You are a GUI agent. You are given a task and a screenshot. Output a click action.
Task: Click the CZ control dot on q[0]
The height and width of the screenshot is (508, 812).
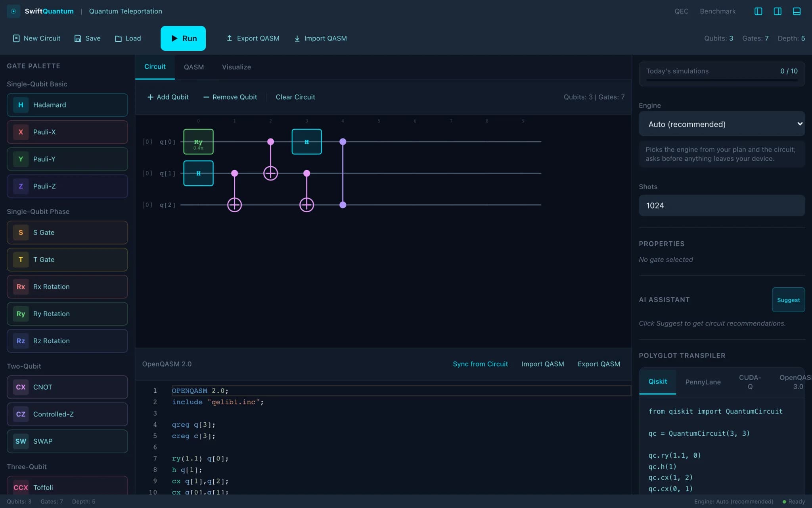[x=343, y=142]
